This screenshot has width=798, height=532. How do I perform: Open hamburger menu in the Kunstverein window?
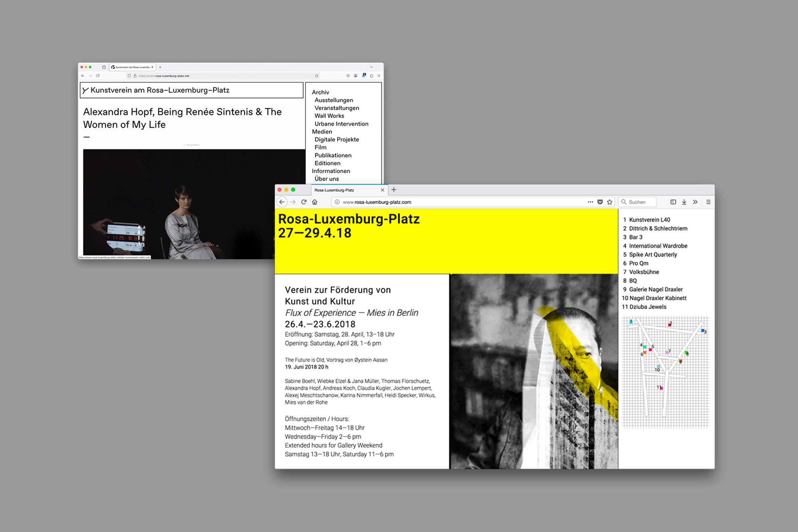point(379,76)
